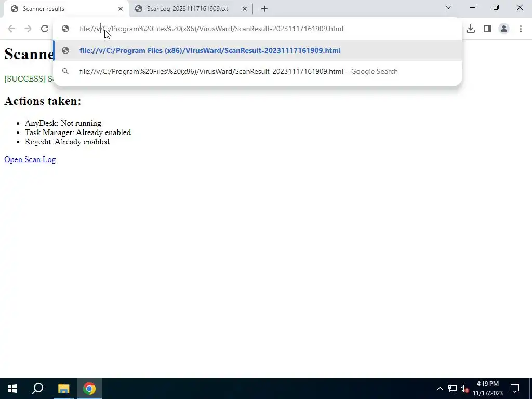Open Chrome three-dot menu

[x=521, y=29]
